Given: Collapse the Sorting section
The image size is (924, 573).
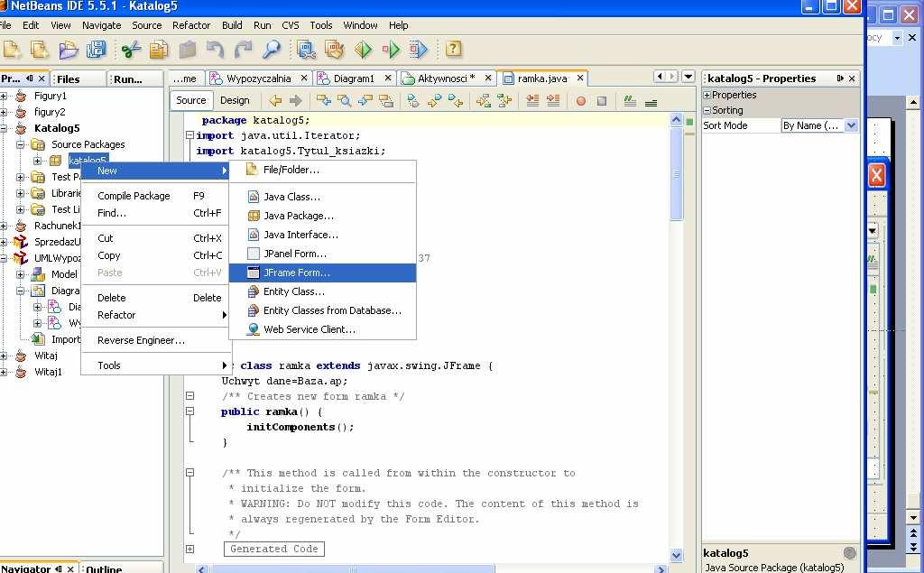Looking at the screenshot, I should (707, 110).
